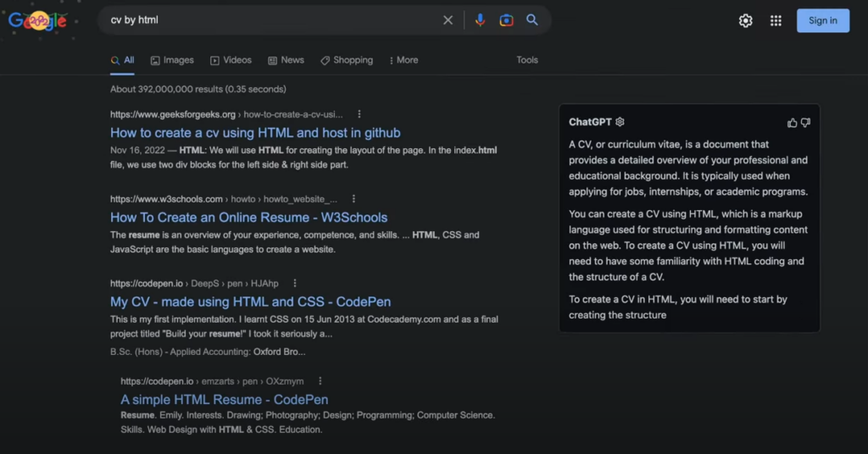This screenshot has height=454, width=868.
Task: Give thumbs up to ChatGPT answer
Action: (792, 123)
